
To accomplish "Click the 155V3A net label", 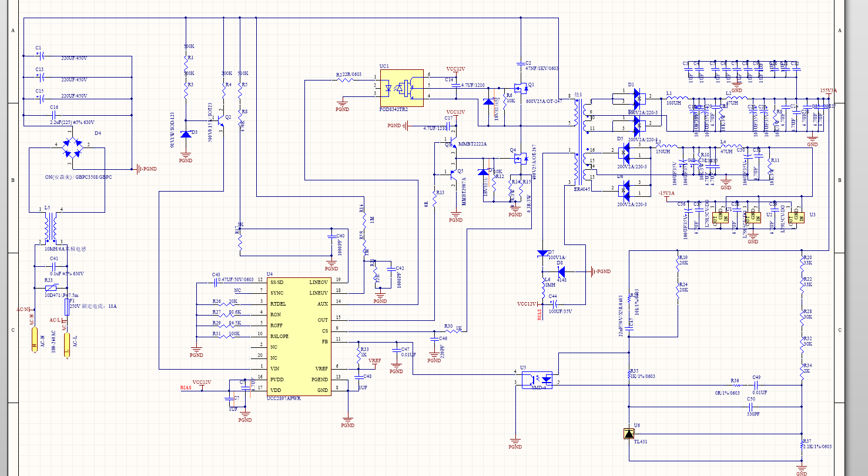I will coord(829,90).
